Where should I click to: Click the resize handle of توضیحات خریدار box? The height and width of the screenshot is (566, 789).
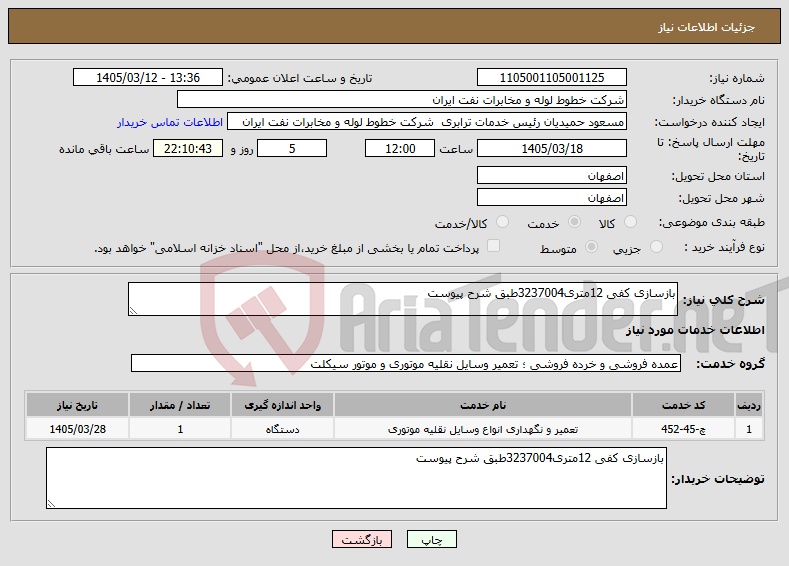coord(51,504)
